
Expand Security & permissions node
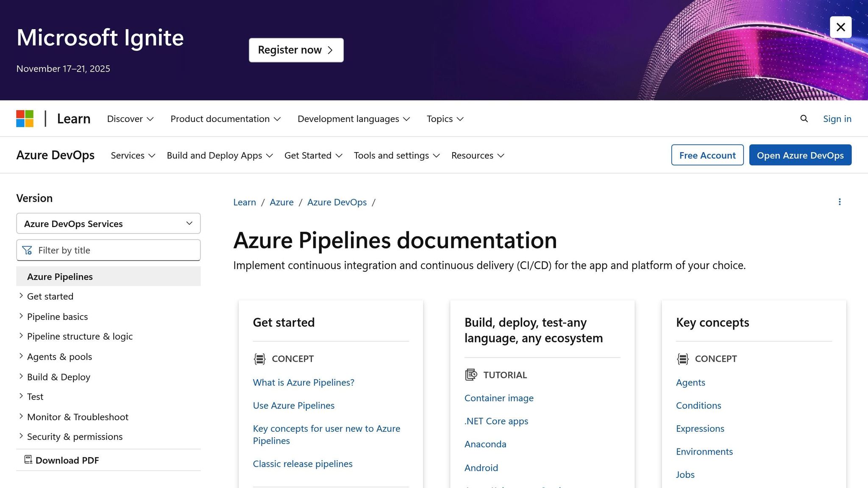click(21, 436)
